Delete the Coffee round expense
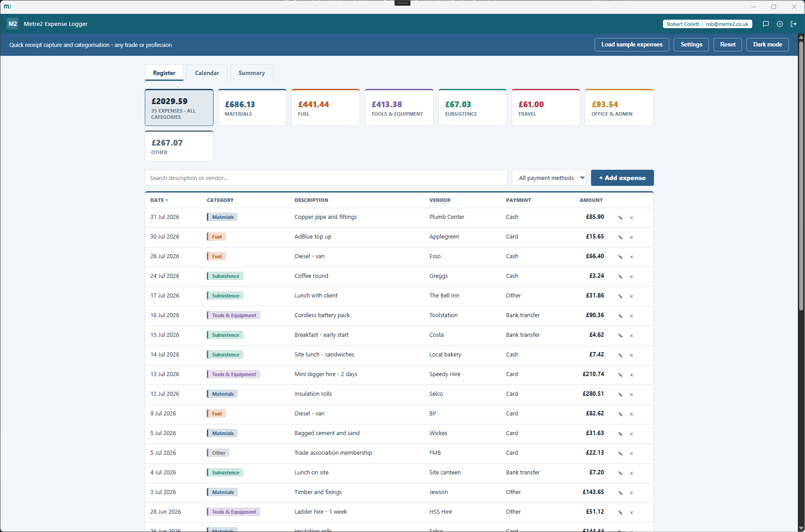Viewport: 805px width, 532px height. pyautogui.click(x=632, y=276)
